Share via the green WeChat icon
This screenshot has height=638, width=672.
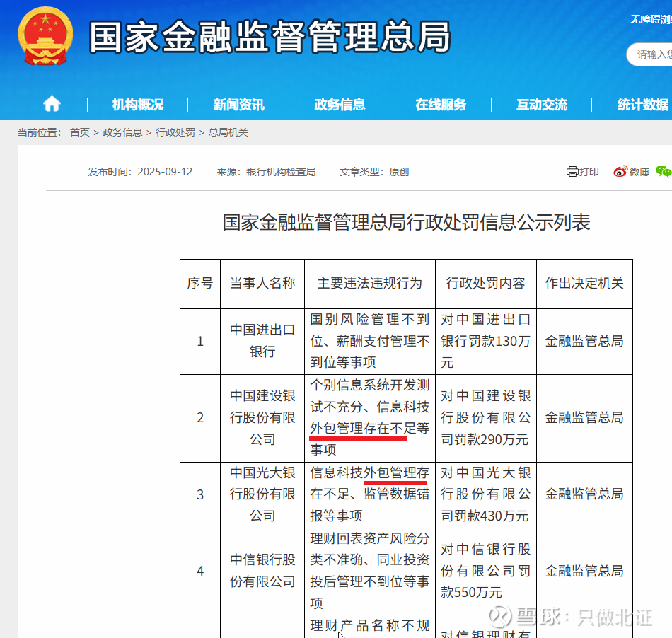pos(664,172)
